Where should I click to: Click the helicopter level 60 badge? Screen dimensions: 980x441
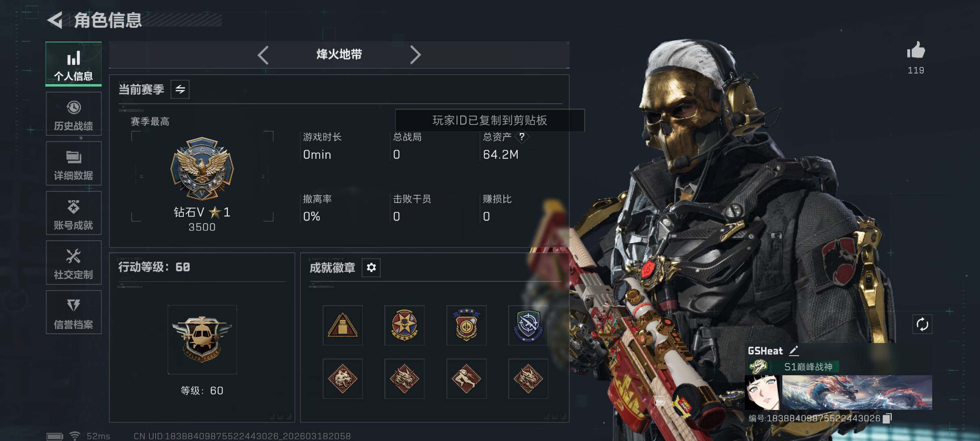point(202,339)
